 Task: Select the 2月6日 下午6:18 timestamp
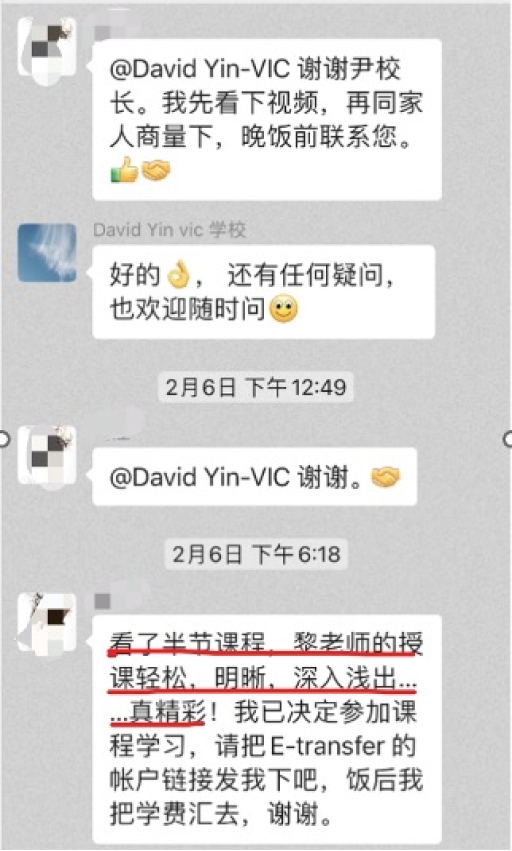coord(256,554)
